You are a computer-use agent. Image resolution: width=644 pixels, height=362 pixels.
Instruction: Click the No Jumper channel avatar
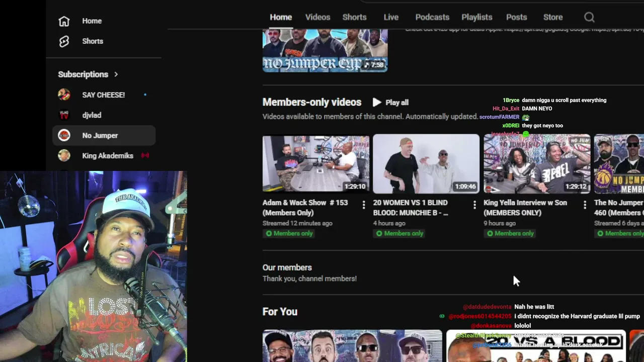coord(64,135)
